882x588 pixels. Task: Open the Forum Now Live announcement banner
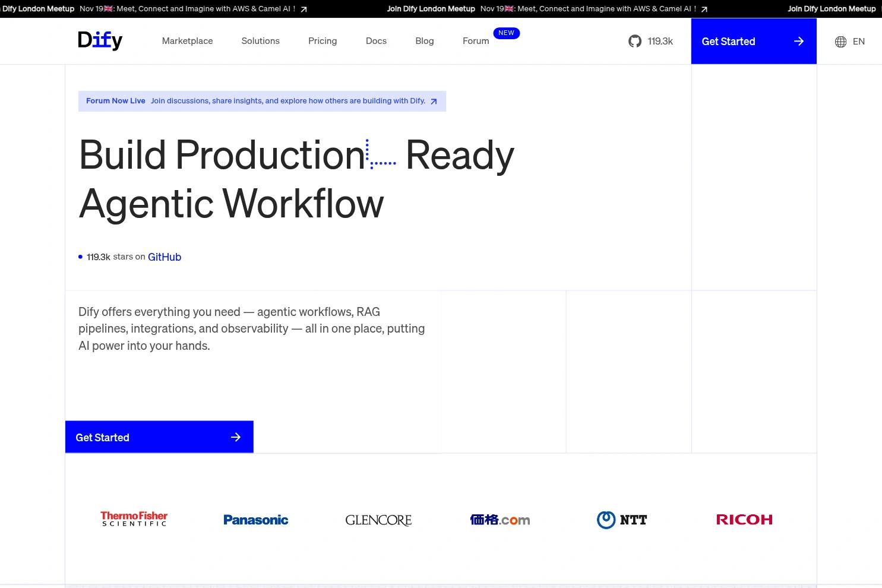coord(262,101)
